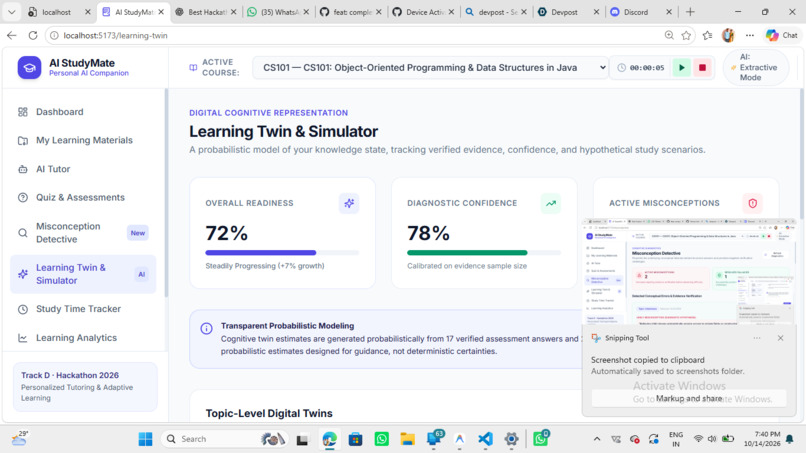Click Markup and share button
This screenshot has width=806, height=453.
click(689, 398)
